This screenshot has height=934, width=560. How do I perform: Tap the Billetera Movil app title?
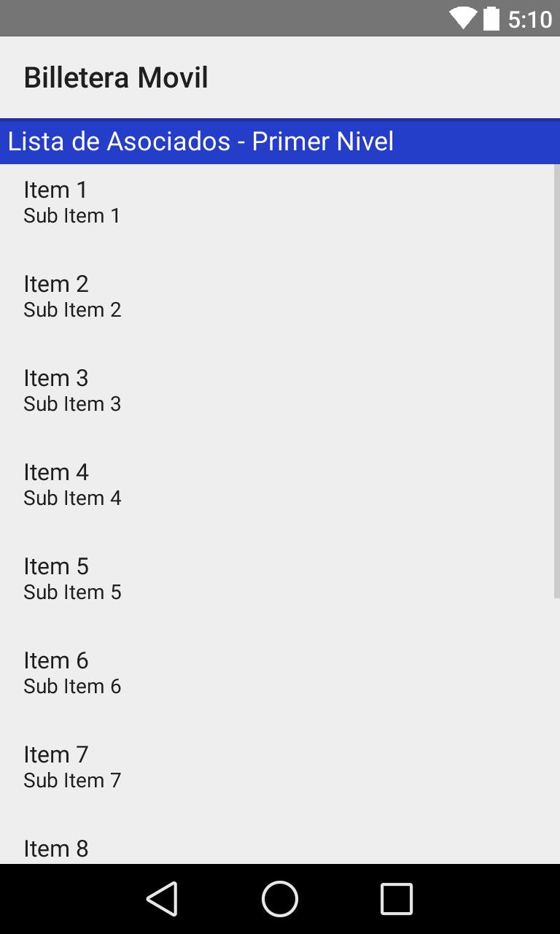pyautogui.click(x=116, y=77)
